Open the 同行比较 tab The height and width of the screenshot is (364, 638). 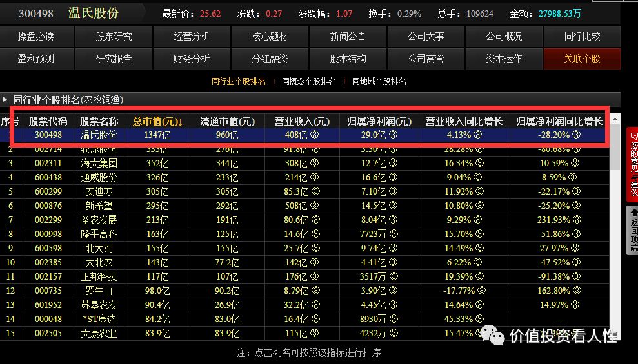click(583, 37)
